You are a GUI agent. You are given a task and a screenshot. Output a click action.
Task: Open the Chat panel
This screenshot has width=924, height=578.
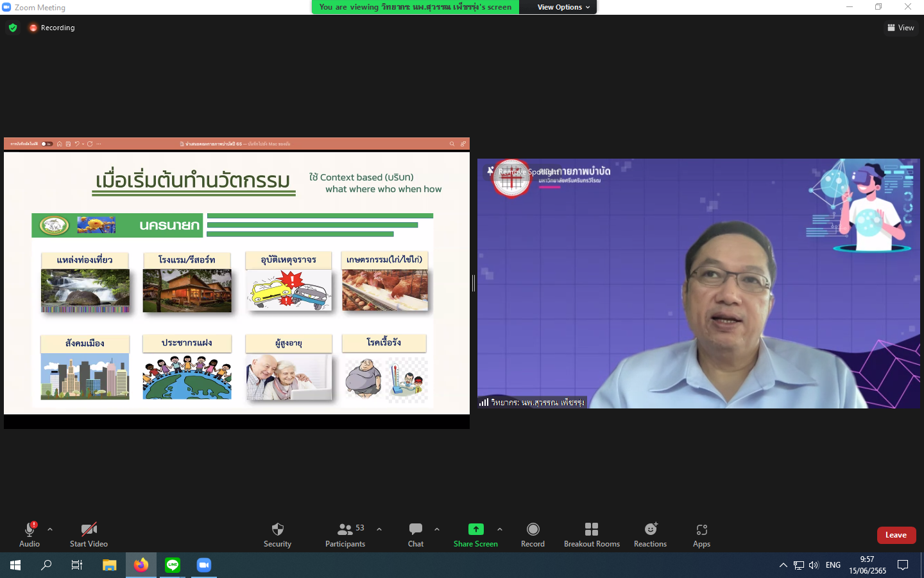pos(416,534)
